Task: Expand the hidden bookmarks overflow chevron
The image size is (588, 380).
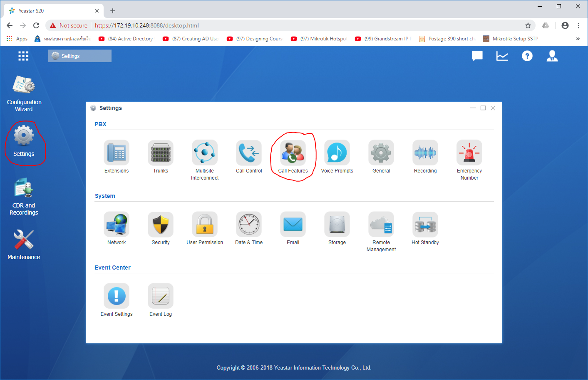Action: click(x=578, y=39)
